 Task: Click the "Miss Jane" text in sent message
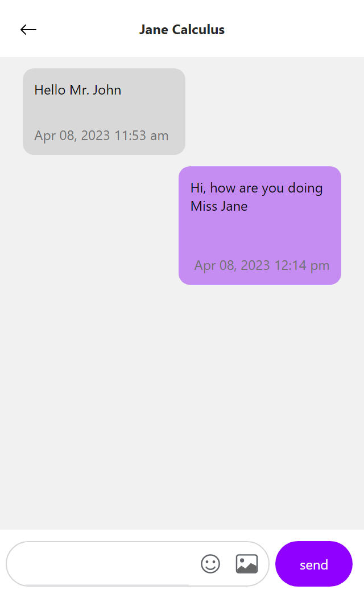pyautogui.click(x=219, y=206)
